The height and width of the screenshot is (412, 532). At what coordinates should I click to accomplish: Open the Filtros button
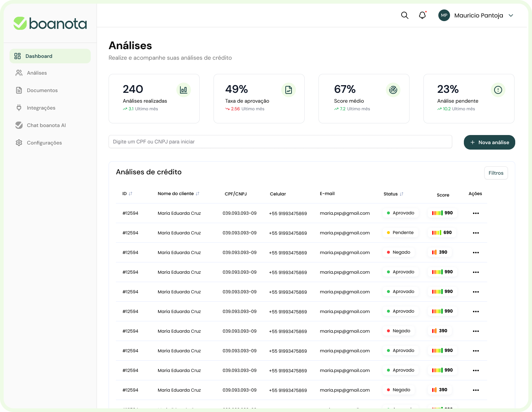coord(496,173)
